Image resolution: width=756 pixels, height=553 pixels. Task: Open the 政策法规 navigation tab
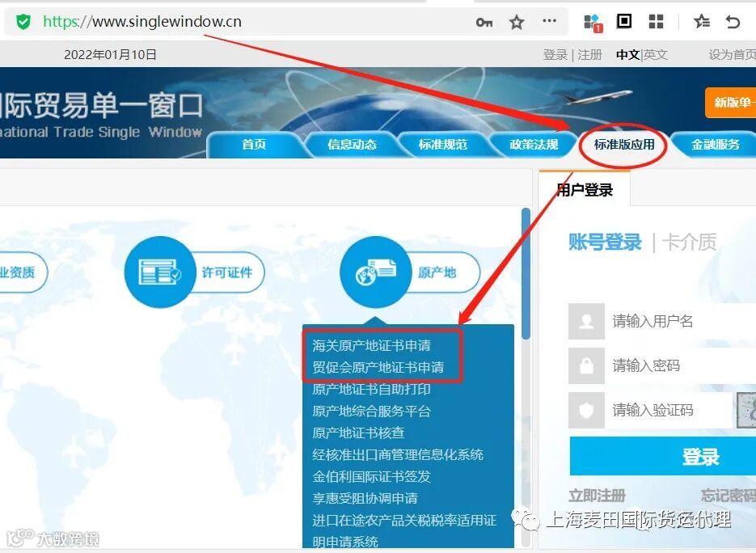pyautogui.click(x=534, y=144)
